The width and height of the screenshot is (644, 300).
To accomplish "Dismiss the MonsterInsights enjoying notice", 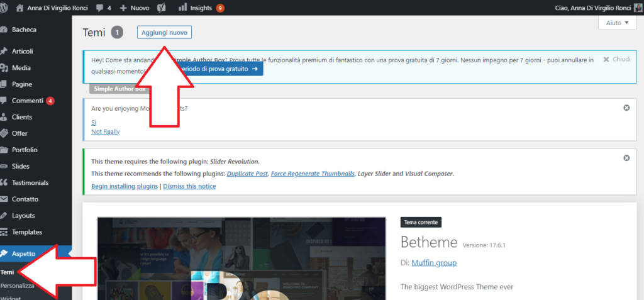I will pyautogui.click(x=626, y=108).
